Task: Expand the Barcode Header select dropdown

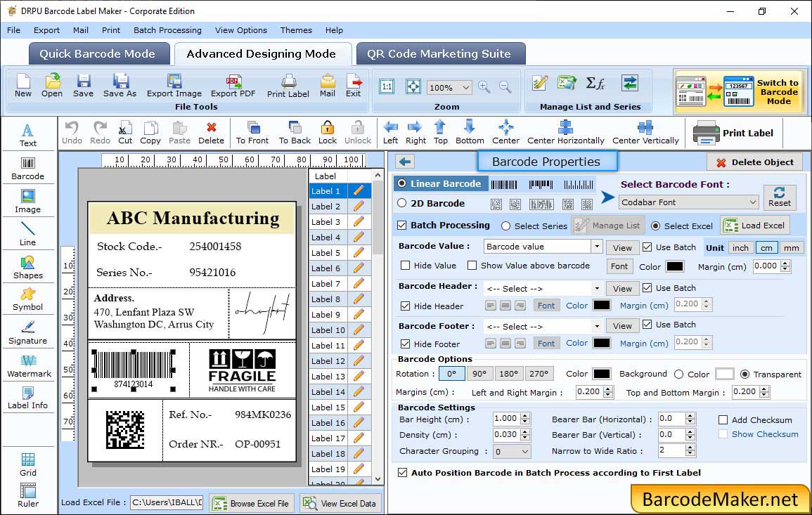Action: pyautogui.click(x=597, y=288)
